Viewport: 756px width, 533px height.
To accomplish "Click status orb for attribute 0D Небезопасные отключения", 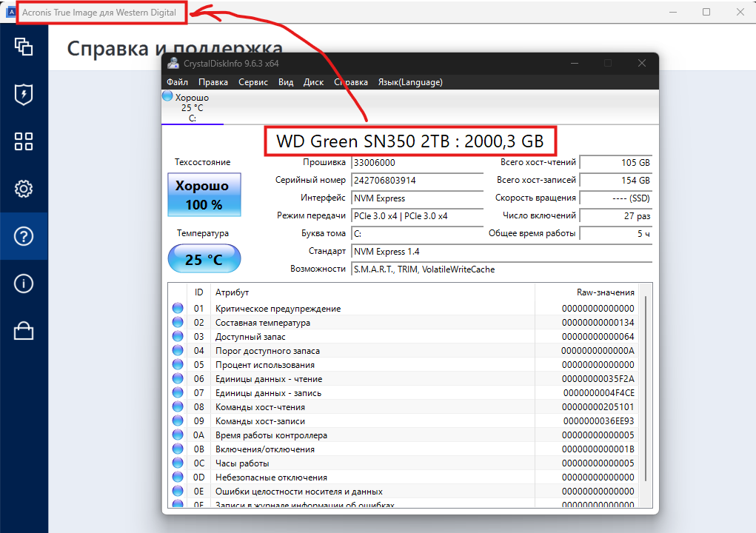I will tap(178, 477).
